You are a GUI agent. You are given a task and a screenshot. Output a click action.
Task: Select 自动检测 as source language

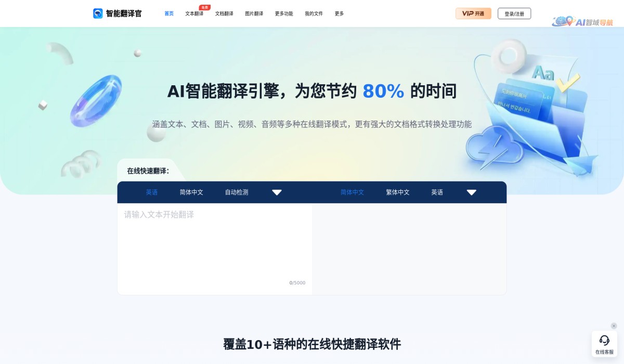(238, 192)
